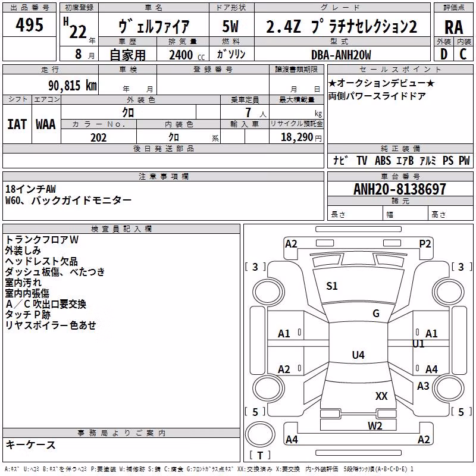This screenshot has height=476, width=476.
Task: Click sales point オークションデビュー
Action: pyautogui.click(x=381, y=83)
